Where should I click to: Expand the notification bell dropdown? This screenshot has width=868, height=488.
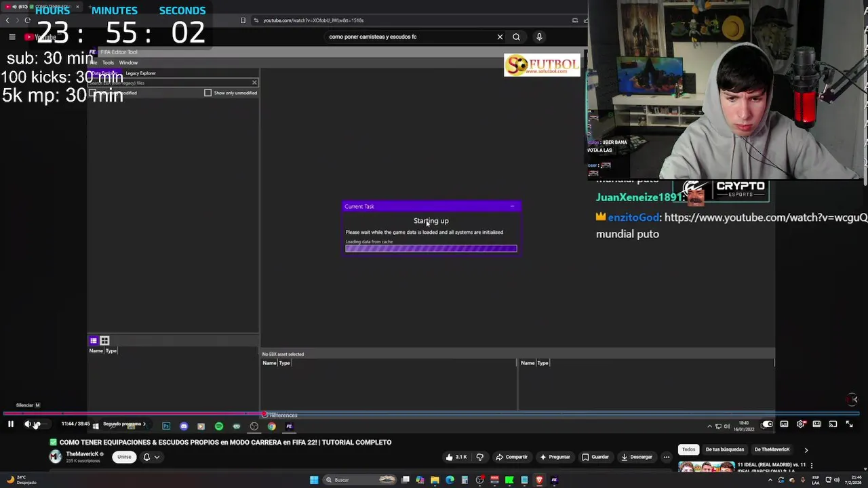[x=151, y=457]
